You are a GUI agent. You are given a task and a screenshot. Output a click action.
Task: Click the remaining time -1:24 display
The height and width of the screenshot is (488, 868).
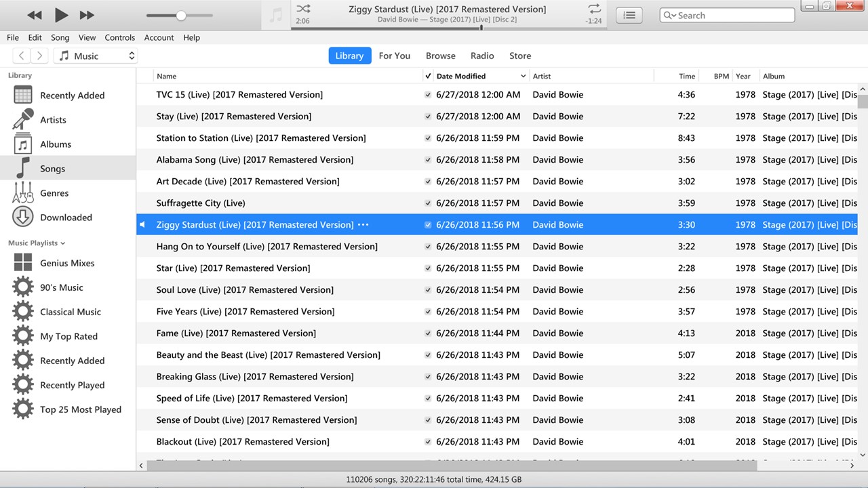593,21
